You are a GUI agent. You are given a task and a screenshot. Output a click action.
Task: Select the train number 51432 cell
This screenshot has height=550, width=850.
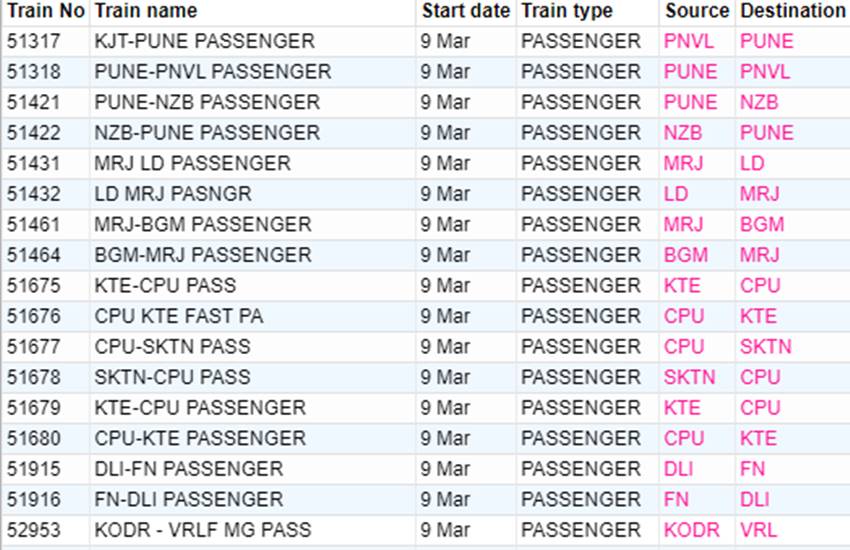[x=34, y=194]
